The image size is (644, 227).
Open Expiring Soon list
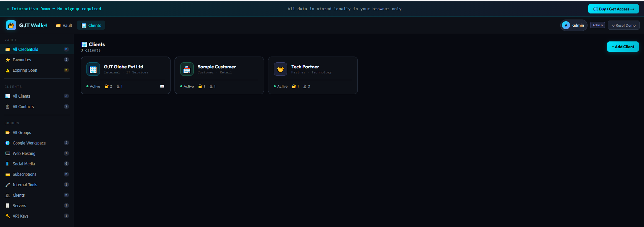coord(37,70)
